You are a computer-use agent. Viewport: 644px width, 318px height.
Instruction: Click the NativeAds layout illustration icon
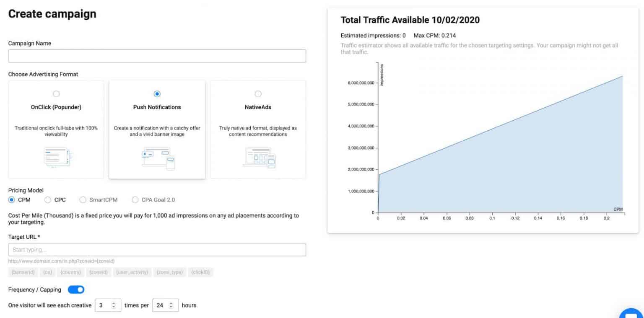259,158
